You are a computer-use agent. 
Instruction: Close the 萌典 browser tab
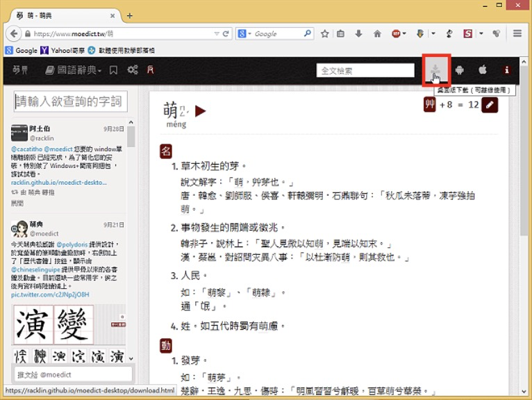[113, 16]
